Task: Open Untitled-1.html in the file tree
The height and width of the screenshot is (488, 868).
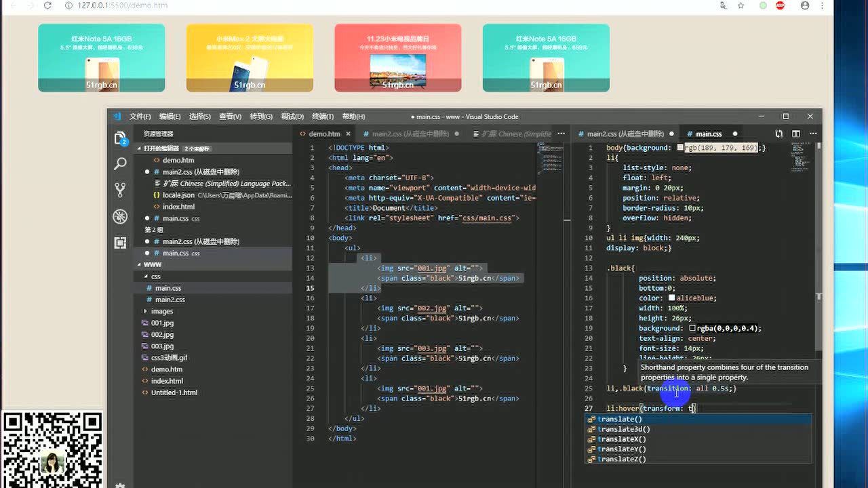Action: coord(213,392)
